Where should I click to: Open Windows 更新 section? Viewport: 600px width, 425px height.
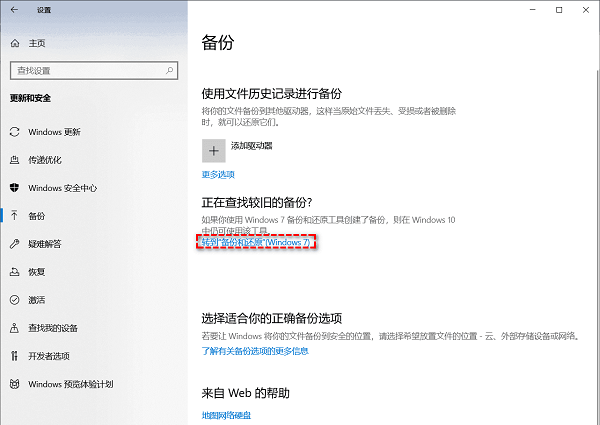(x=54, y=132)
